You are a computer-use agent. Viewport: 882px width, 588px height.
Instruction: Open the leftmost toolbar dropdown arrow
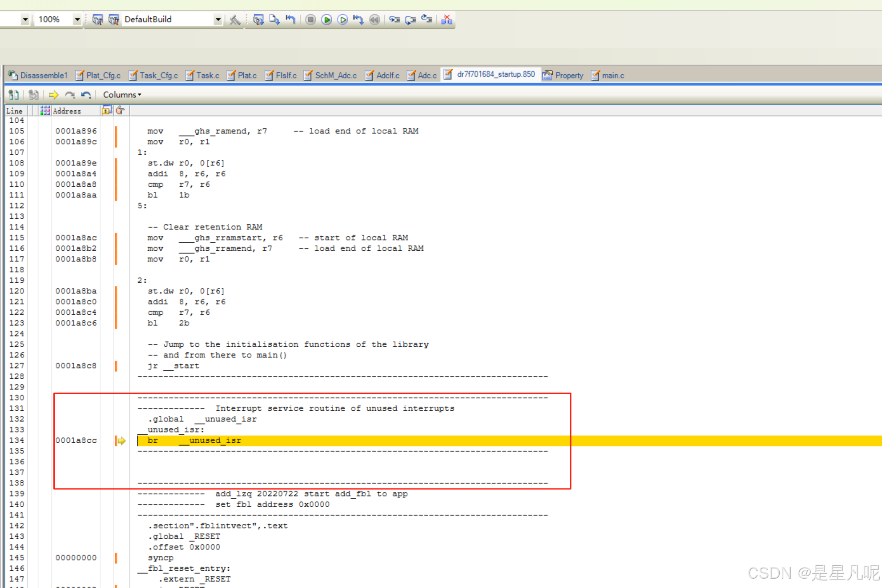25,20
